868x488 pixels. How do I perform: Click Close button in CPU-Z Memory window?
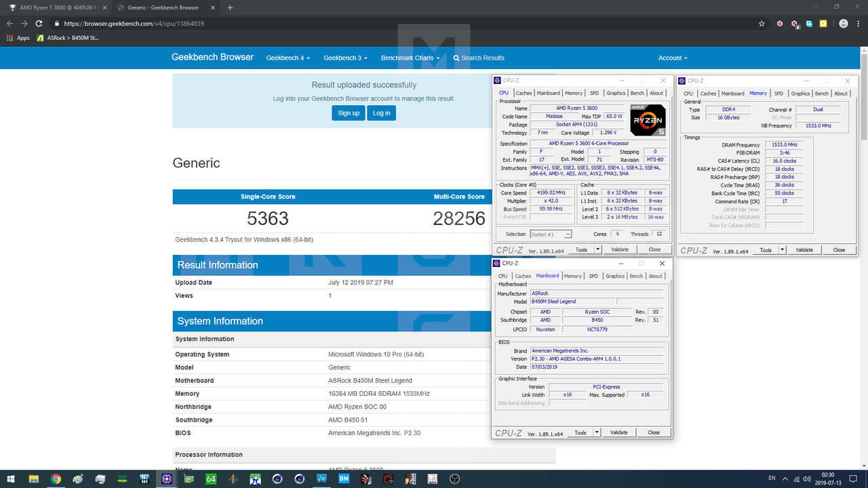pos(840,250)
